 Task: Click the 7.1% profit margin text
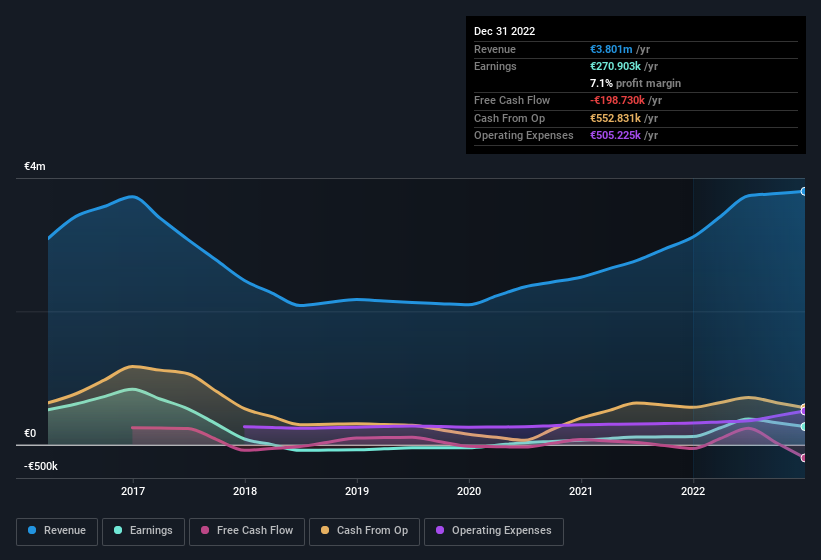pyautogui.click(x=635, y=83)
